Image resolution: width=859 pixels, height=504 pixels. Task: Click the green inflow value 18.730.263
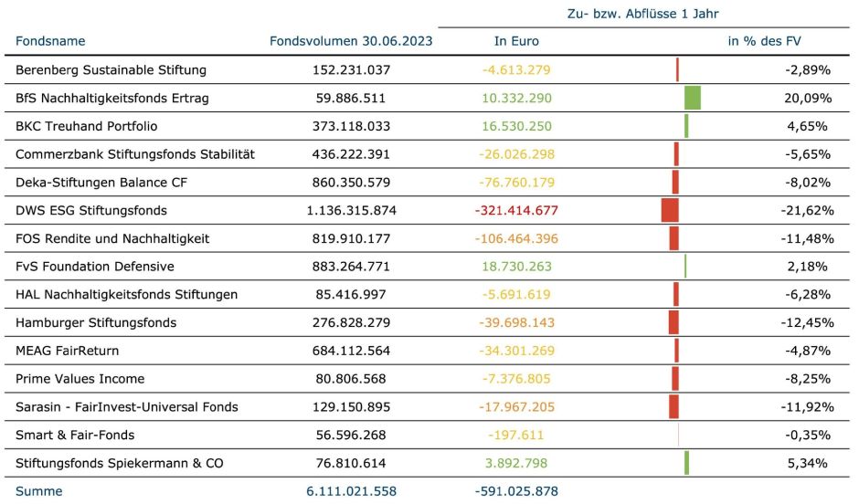click(516, 267)
